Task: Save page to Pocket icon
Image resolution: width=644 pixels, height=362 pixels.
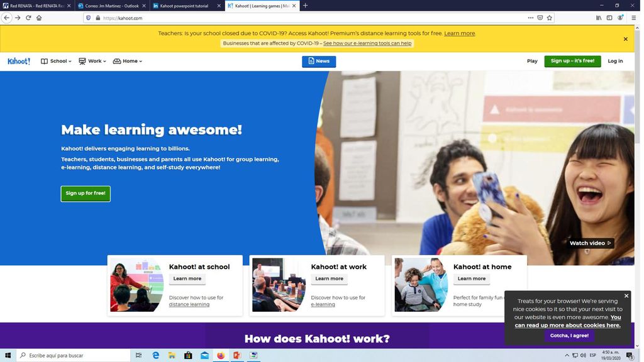Action: pos(540,18)
